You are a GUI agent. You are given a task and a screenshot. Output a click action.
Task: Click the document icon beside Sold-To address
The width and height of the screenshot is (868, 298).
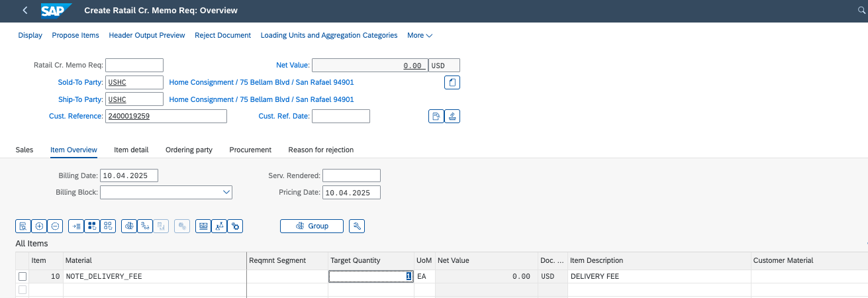[452, 82]
